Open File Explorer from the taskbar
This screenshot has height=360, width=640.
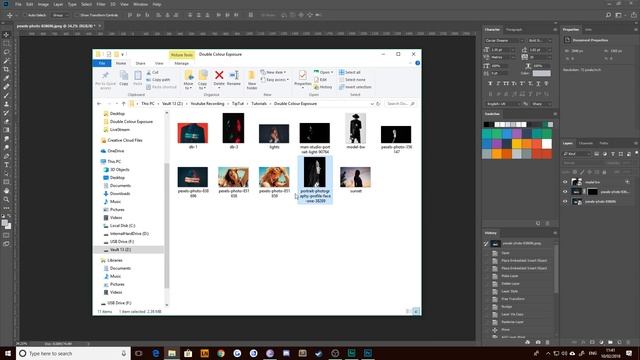[172, 353]
